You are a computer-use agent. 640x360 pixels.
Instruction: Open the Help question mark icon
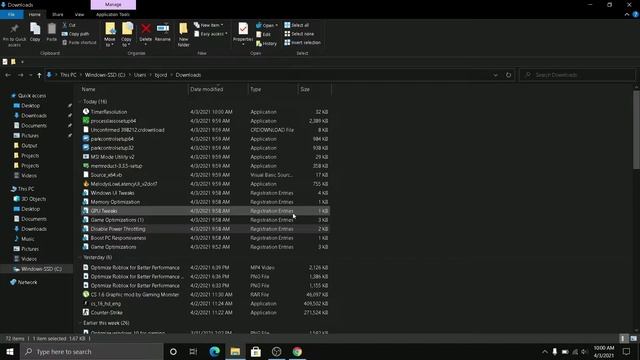(636, 14)
